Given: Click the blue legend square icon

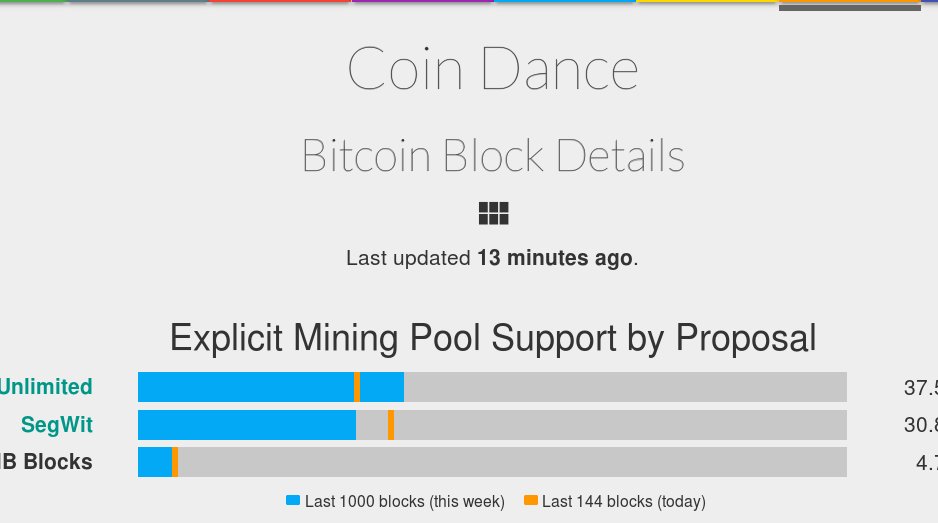Looking at the screenshot, I should (293, 500).
